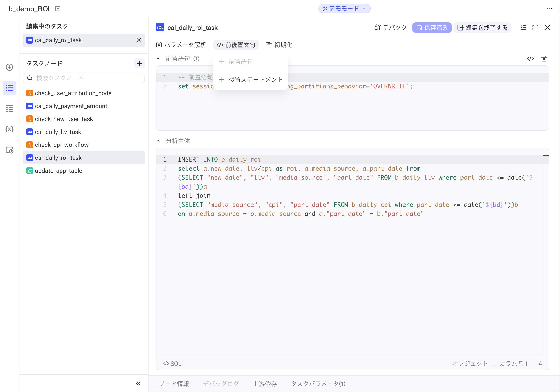Close the cal_daily_roi_task editor panel
Image resolution: width=560 pixels, height=392 pixels.
click(x=547, y=28)
